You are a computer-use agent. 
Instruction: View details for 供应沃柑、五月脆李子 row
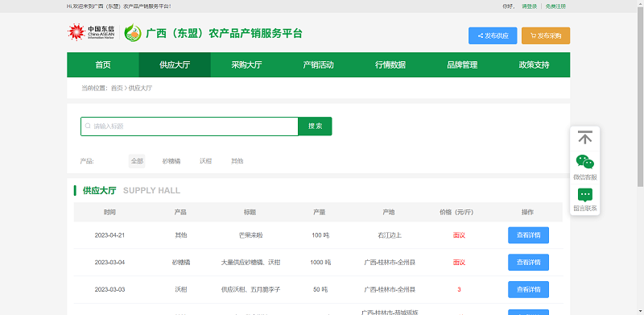[528, 289]
